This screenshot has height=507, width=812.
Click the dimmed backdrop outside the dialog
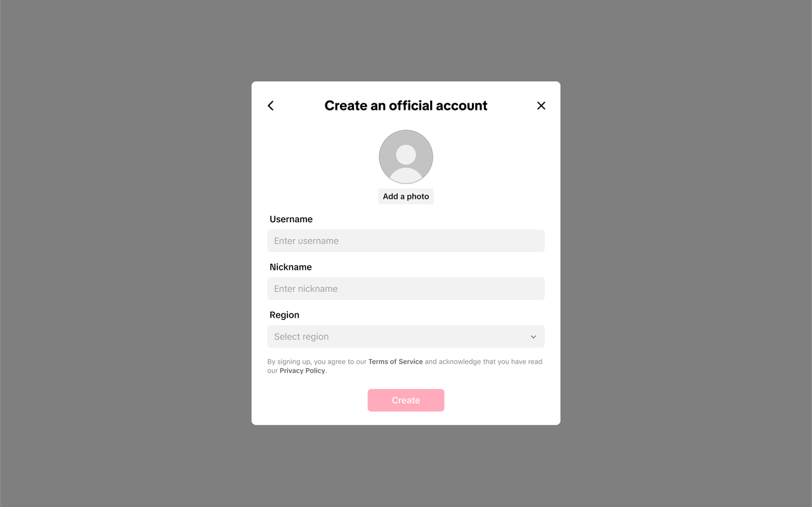[x=127, y=254]
